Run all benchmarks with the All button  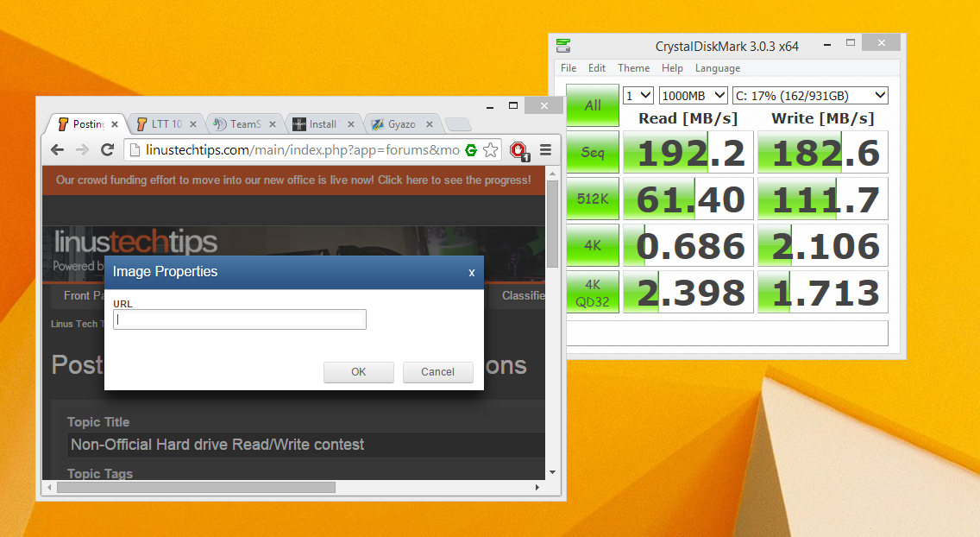pyautogui.click(x=593, y=105)
